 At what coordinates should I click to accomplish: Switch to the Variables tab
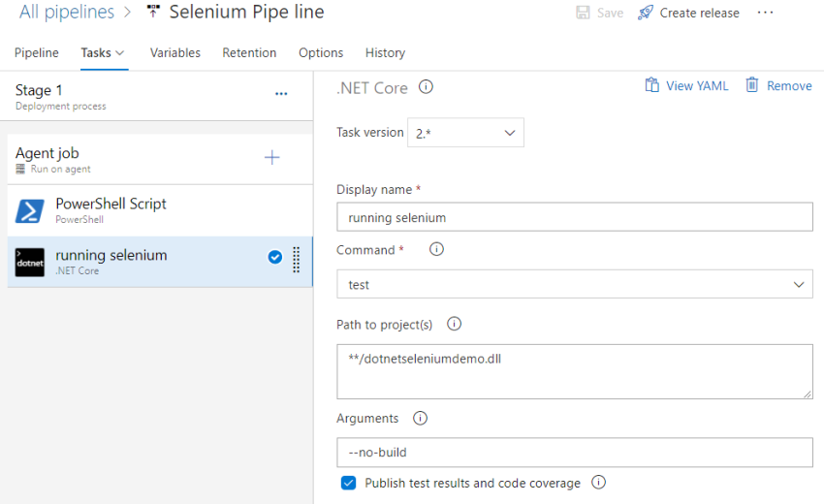[175, 53]
